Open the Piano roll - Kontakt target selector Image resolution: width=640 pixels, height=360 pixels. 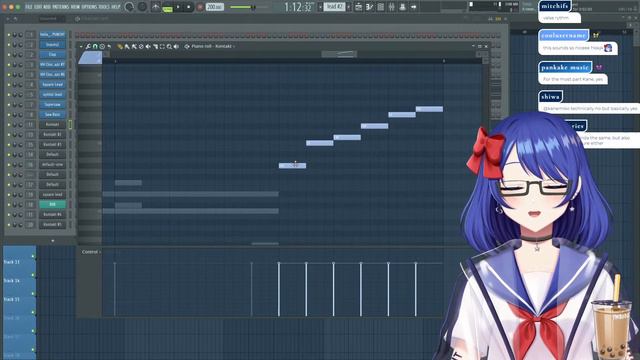tap(211, 47)
